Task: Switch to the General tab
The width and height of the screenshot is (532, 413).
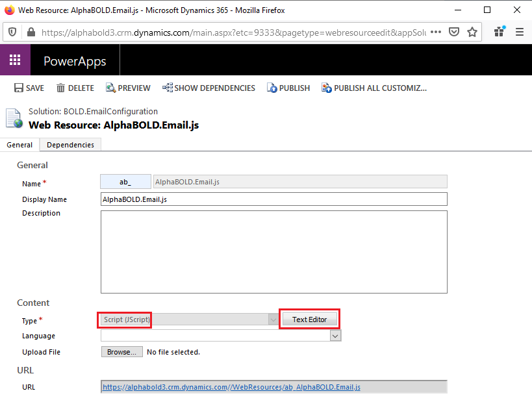Action: pyautogui.click(x=19, y=145)
